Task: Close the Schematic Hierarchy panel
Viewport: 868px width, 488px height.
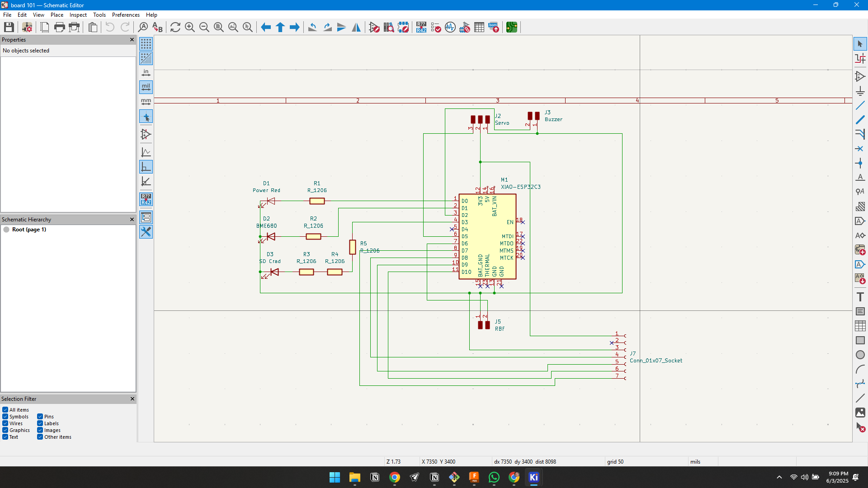Action: point(132,220)
